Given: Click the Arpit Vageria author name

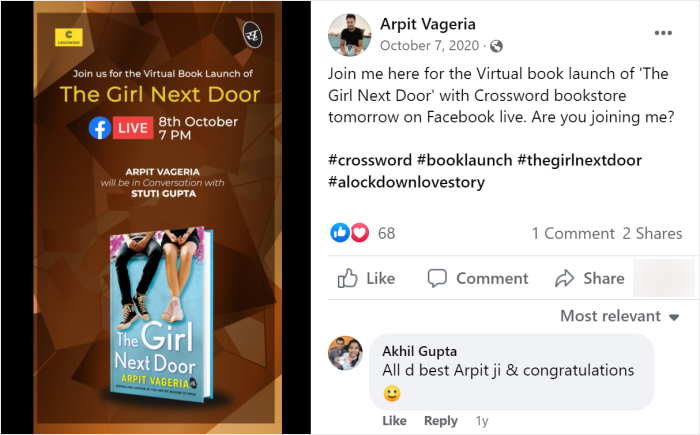Looking at the screenshot, I should point(428,24).
